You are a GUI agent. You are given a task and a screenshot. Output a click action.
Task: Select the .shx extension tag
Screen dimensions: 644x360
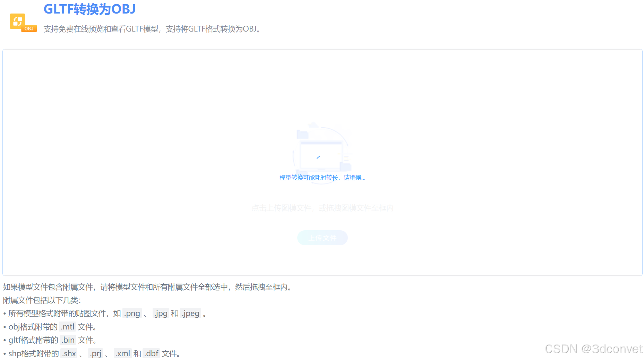[69, 353]
